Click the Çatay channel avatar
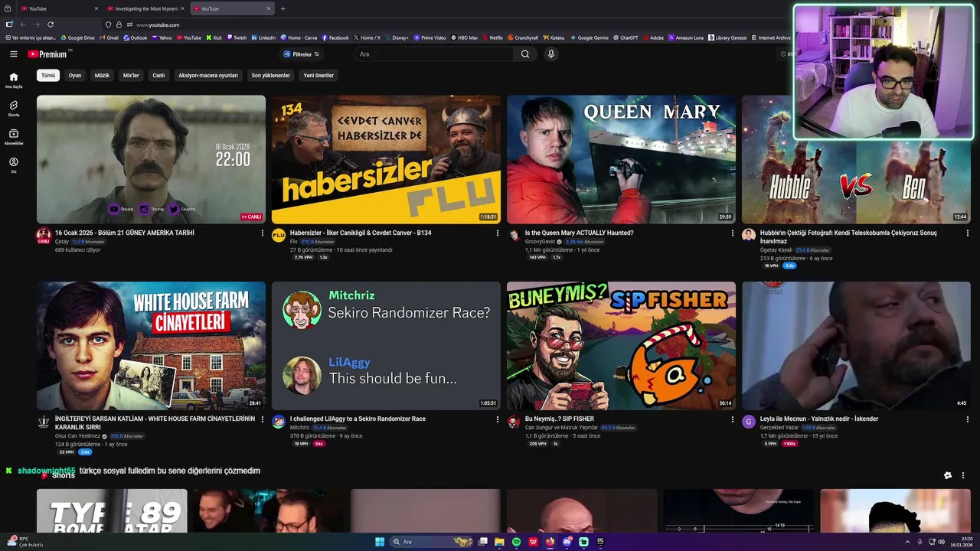The height and width of the screenshot is (551, 980). point(44,235)
